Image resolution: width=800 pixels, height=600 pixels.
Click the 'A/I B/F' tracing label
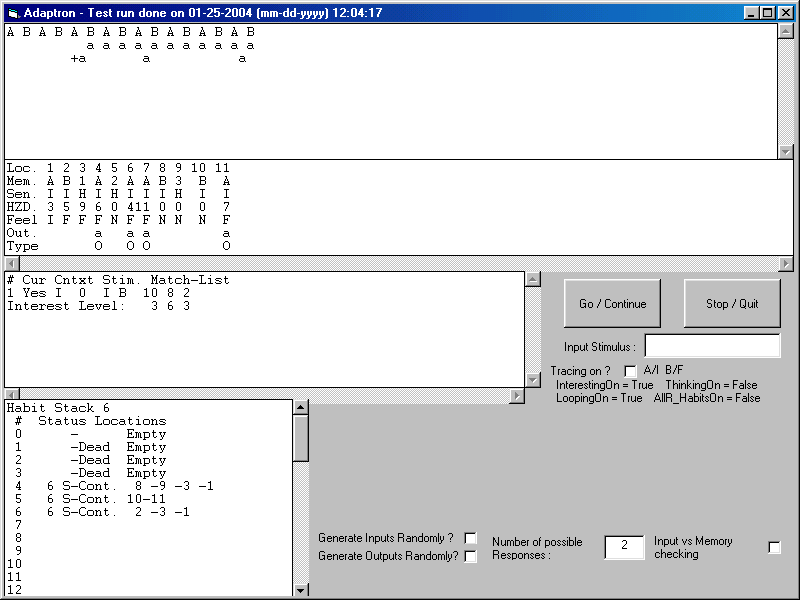click(x=663, y=370)
